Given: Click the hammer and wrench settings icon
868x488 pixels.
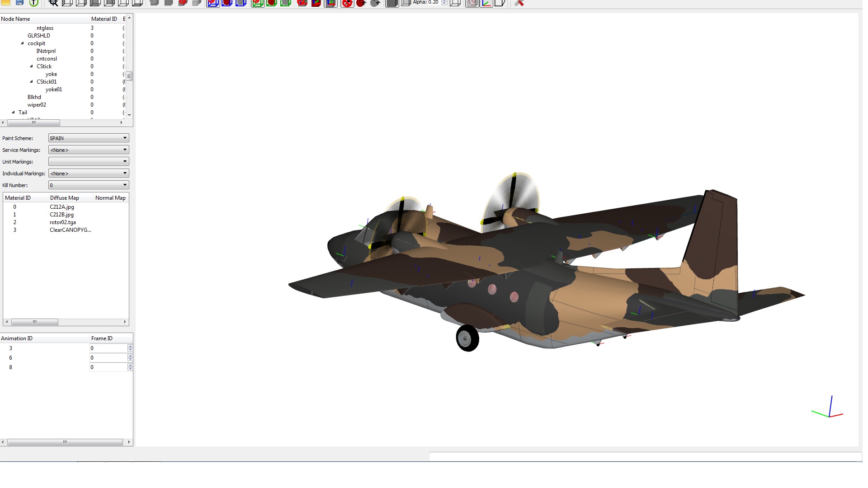Looking at the screenshot, I should (x=519, y=3).
